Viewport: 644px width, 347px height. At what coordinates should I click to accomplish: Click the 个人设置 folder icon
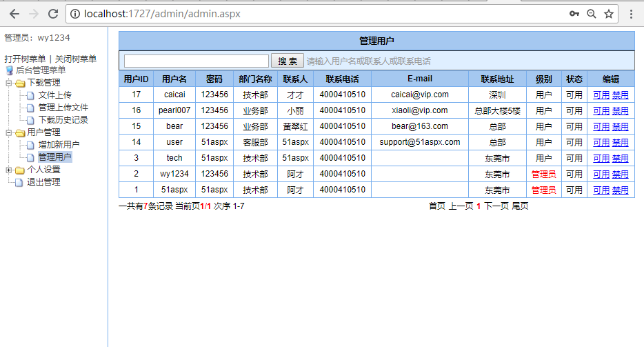pyautogui.click(x=20, y=170)
